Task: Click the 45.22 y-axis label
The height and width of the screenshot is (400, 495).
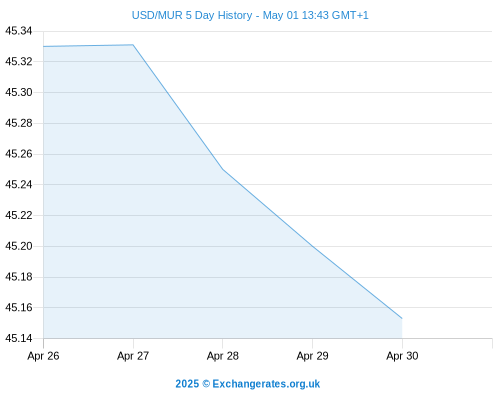Action: tap(19, 215)
